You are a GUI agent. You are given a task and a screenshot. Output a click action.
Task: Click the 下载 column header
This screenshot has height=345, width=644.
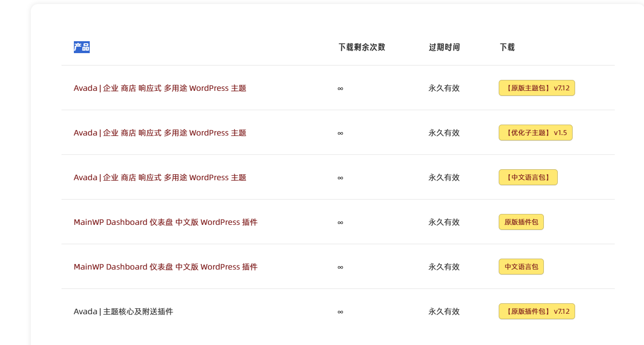coord(507,47)
